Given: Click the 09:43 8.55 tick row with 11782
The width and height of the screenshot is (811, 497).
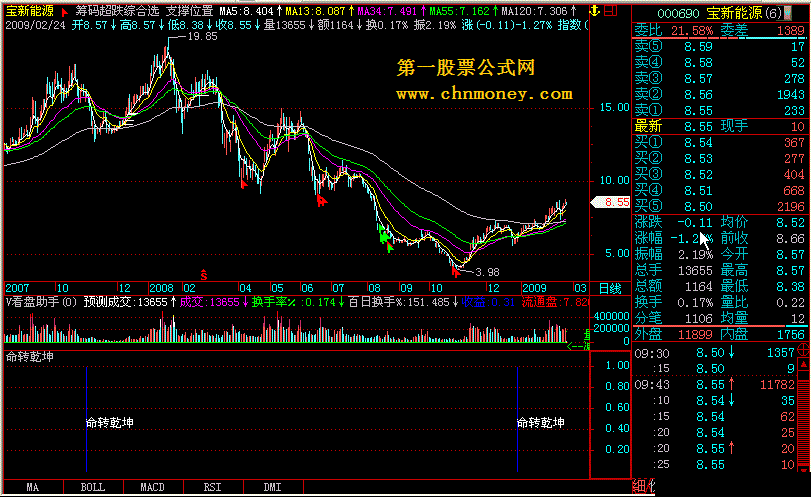Looking at the screenshot, I should [x=714, y=385].
